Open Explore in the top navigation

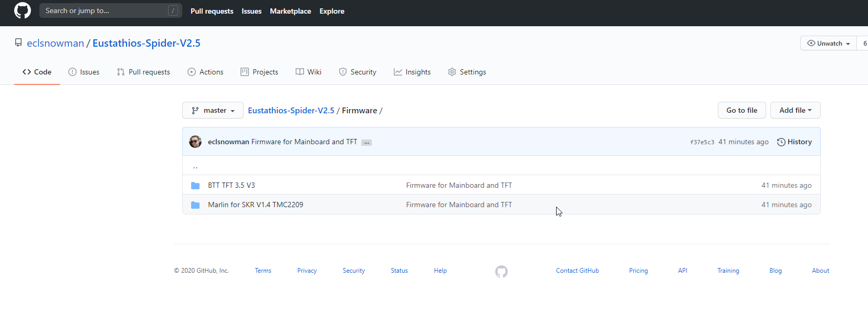[332, 11]
